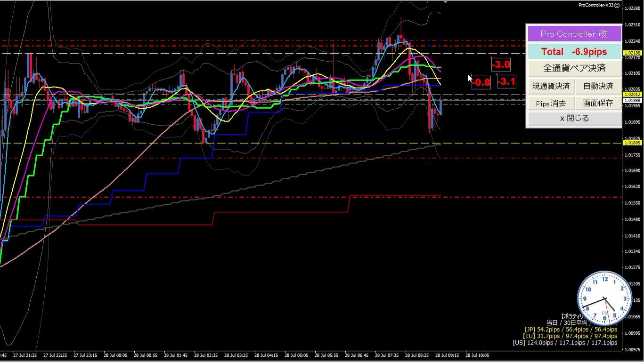Click the 28 Jul 04:15 time label
Viewport: 644px width, 362px height.
pyautogui.click(x=266, y=355)
